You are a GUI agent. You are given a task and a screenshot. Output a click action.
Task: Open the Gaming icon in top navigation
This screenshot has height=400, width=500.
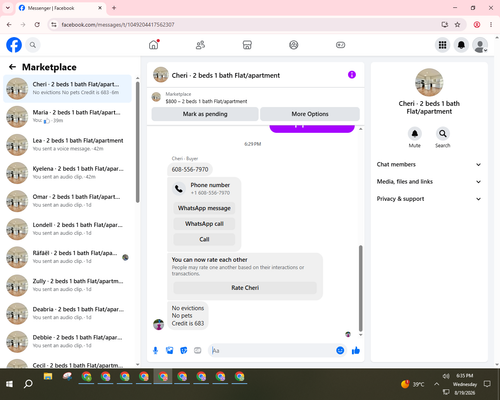[x=340, y=45]
